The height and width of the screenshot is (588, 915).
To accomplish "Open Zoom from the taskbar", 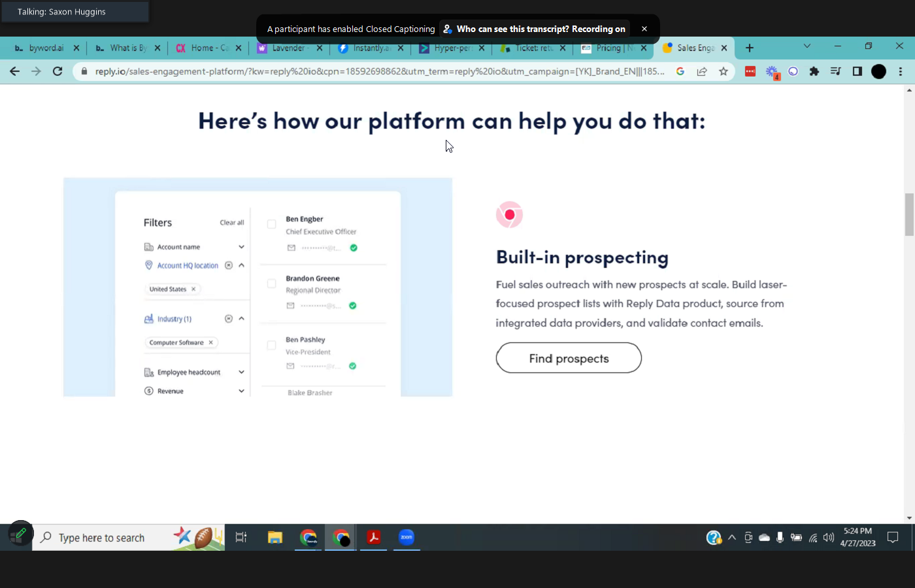I will (407, 537).
